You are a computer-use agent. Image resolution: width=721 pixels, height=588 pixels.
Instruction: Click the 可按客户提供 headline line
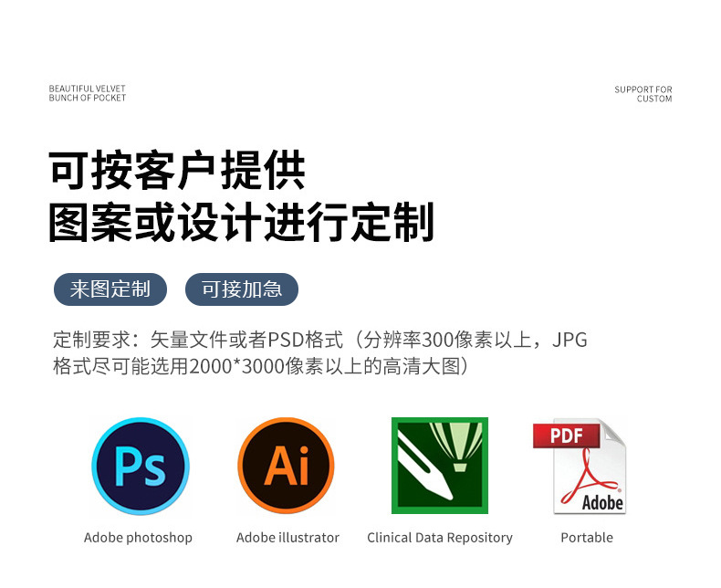coord(177,171)
